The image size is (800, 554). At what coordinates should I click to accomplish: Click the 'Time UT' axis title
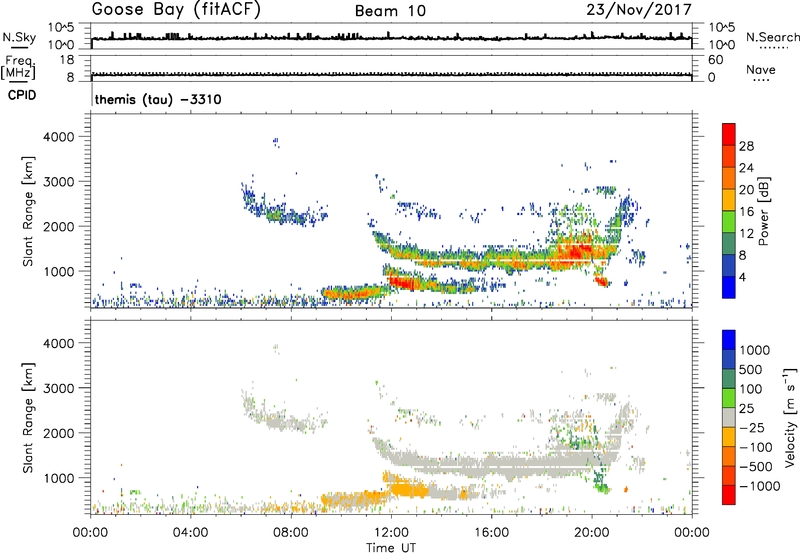click(x=391, y=548)
